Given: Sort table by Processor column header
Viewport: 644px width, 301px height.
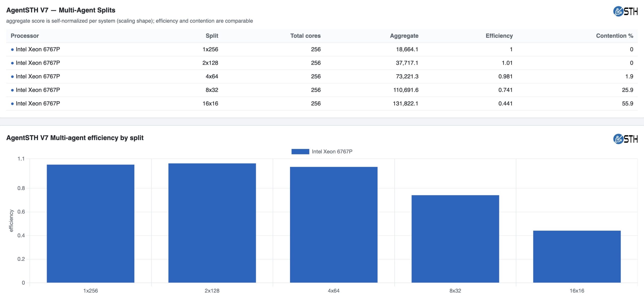Looking at the screenshot, I should (x=25, y=36).
